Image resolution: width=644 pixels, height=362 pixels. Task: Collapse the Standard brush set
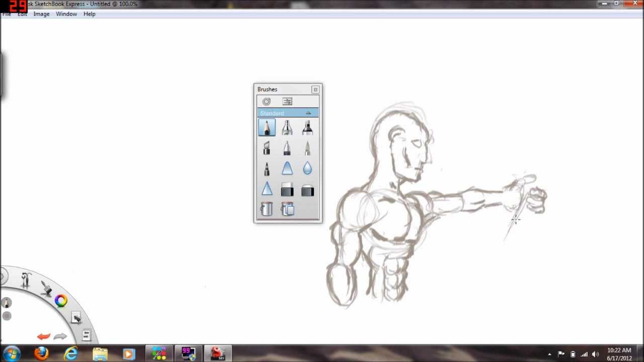(308, 113)
